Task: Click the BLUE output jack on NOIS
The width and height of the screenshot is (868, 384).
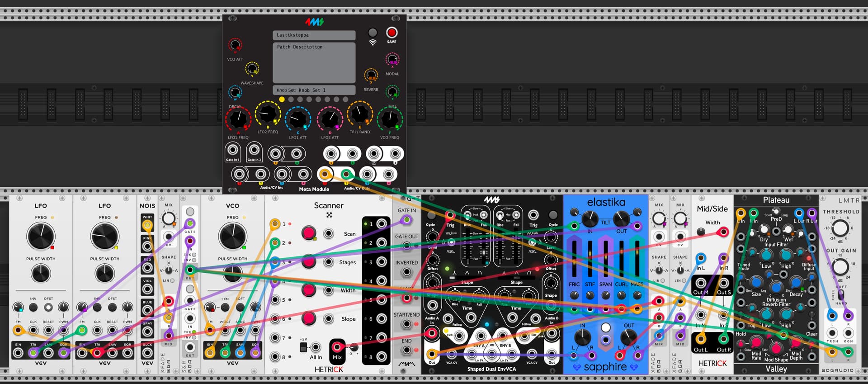Action: point(147,310)
